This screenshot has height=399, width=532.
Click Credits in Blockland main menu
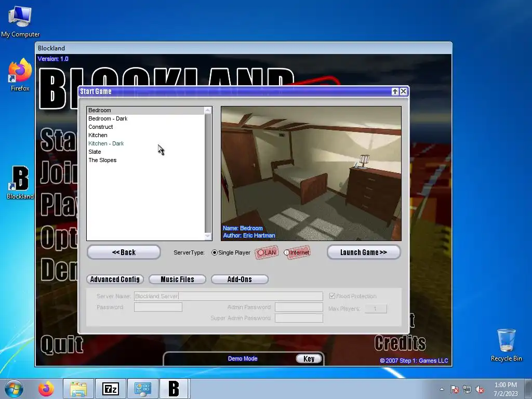[400, 343]
